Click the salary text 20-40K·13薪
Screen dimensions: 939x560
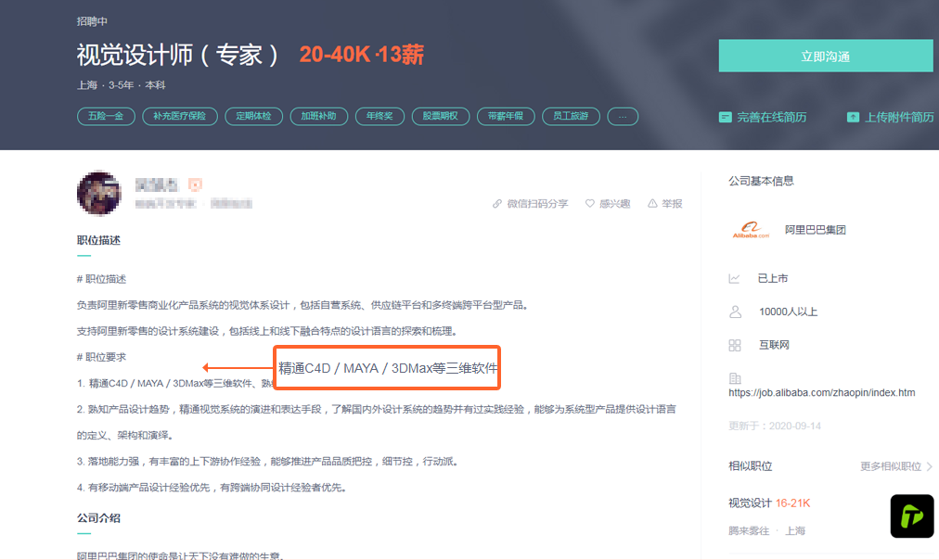click(x=362, y=55)
